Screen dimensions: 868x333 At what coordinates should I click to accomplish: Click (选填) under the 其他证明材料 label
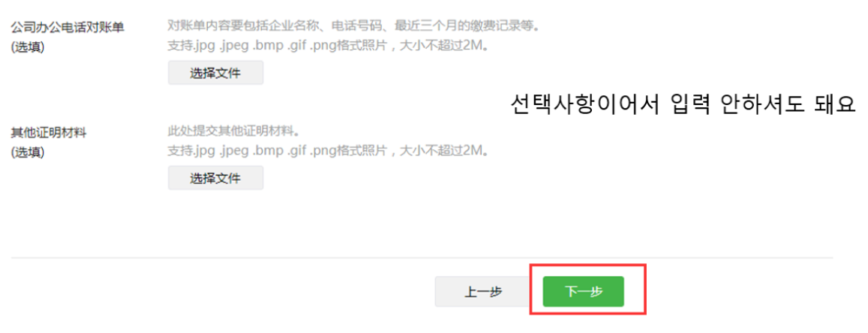[27, 152]
